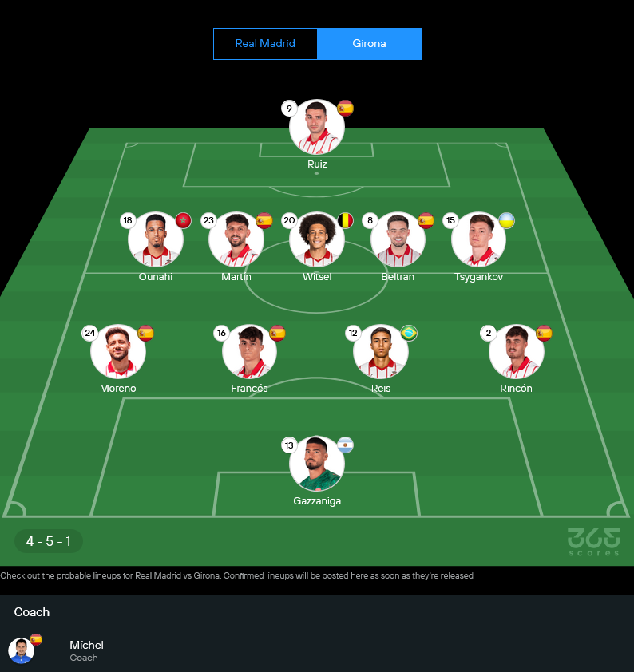Click the Beltran player name label
Viewport: 634px width, 672px height.
point(398,277)
